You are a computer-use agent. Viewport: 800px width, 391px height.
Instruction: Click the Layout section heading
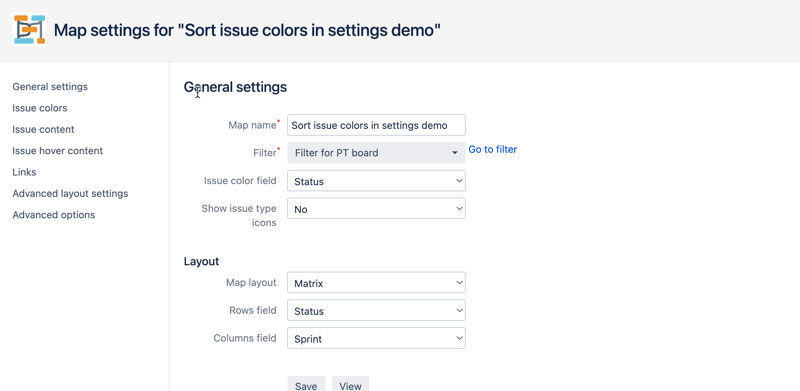[201, 261]
